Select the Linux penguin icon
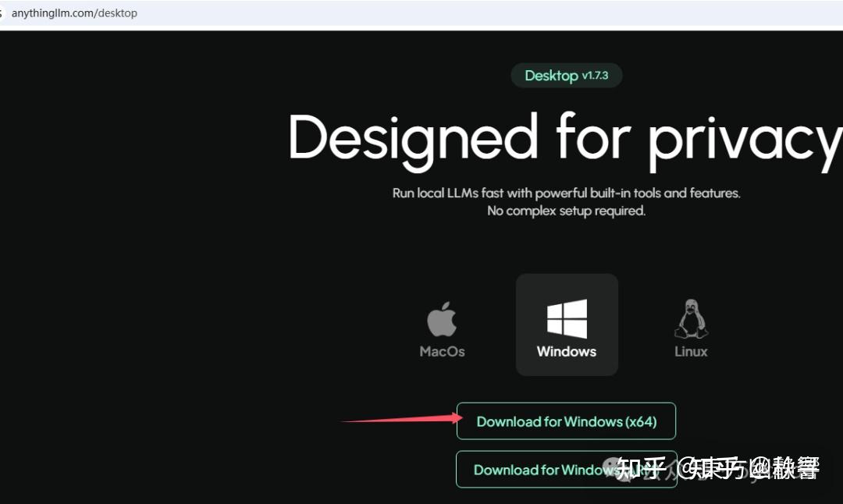Image resolution: width=843 pixels, height=504 pixels. click(x=691, y=318)
